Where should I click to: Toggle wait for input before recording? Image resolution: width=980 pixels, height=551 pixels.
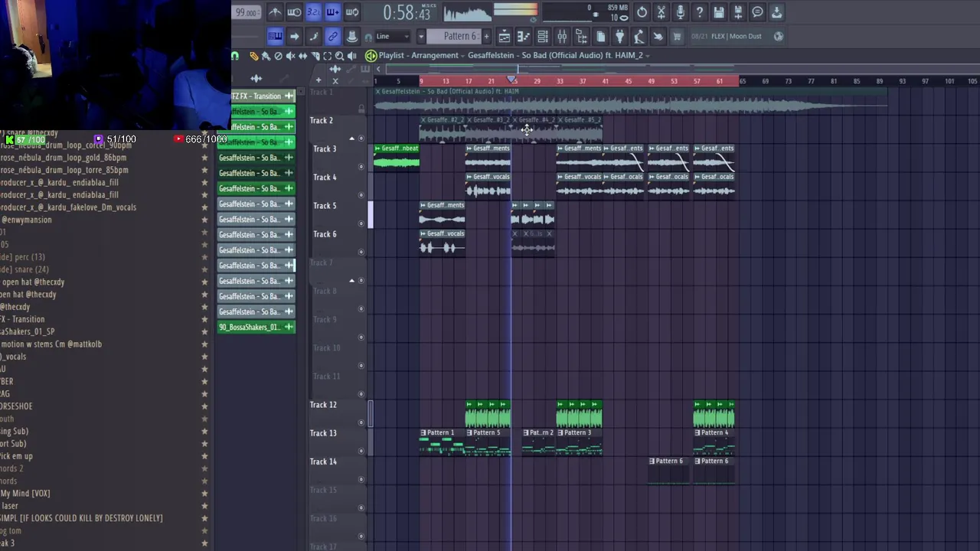tap(294, 12)
